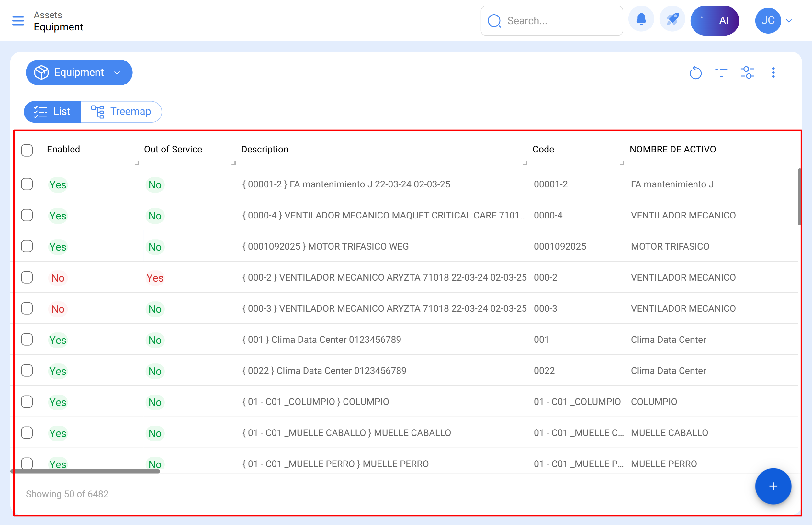This screenshot has height=525, width=812.
Task: Select the COLUMPIO row checkbox
Action: (27, 402)
